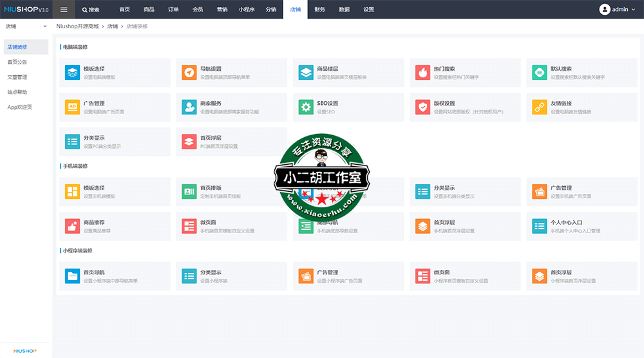Open the yellow 友情链接 chain icon
Image resolution: width=644 pixels, height=358 pixels.
539,107
